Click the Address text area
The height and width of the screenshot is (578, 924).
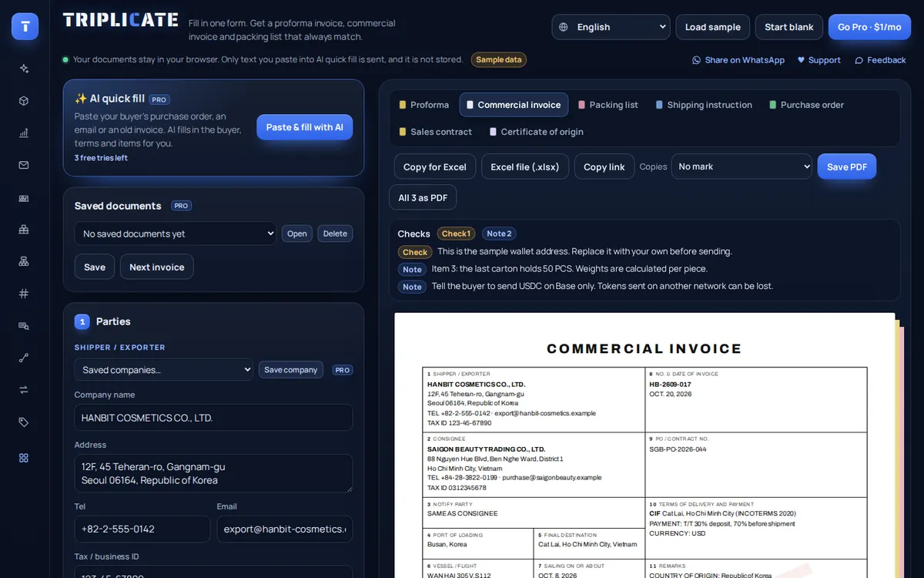click(x=213, y=473)
